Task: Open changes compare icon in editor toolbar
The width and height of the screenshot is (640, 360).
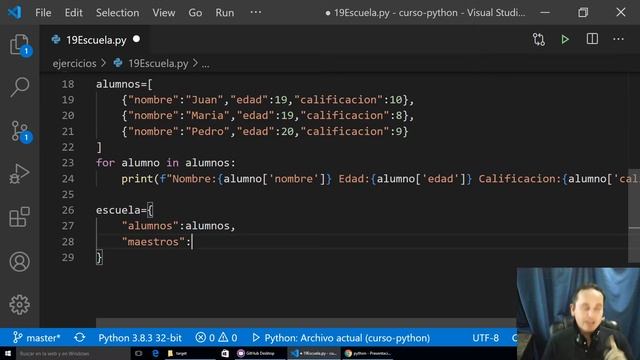Action: click(x=539, y=40)
